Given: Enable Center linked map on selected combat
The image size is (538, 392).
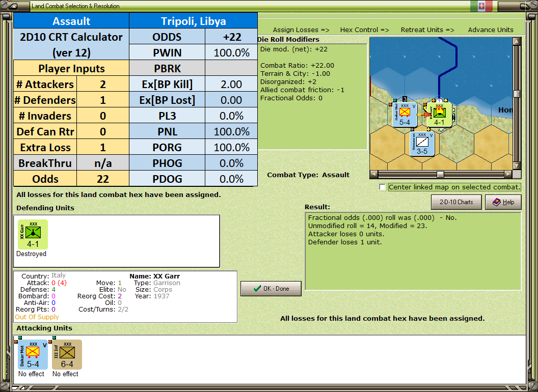Looking at the screenshot, I should click(x=382, y=187).
